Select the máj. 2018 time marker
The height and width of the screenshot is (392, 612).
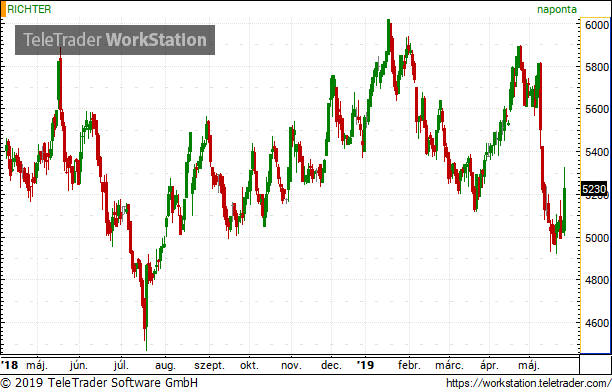pyautogui.click(x=37, y=366)
